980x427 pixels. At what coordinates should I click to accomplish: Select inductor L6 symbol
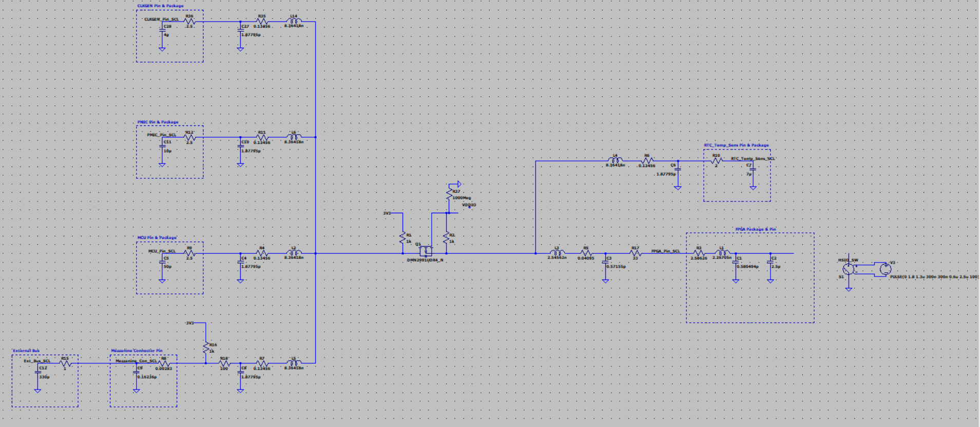pos(294,137)
